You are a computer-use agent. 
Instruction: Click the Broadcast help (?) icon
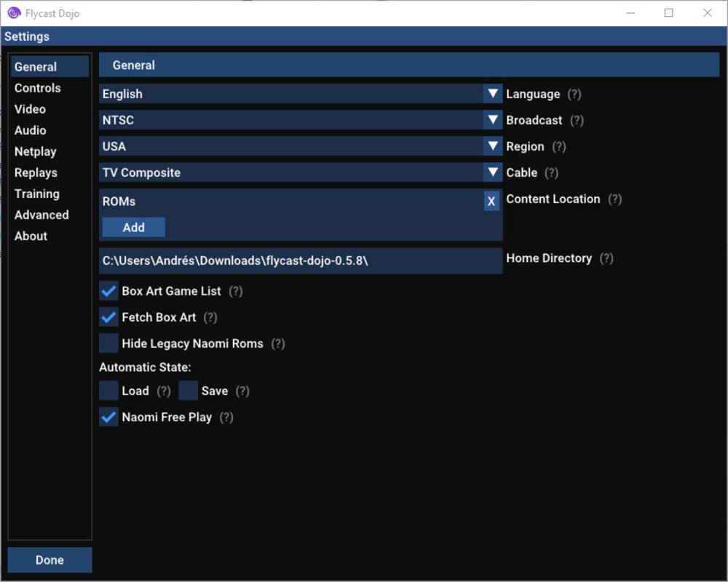click(x=577, y=120)
